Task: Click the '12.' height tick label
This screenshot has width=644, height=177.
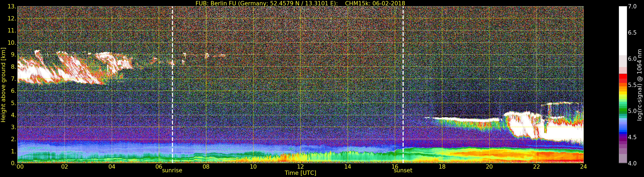Action: tap(12, 18)
